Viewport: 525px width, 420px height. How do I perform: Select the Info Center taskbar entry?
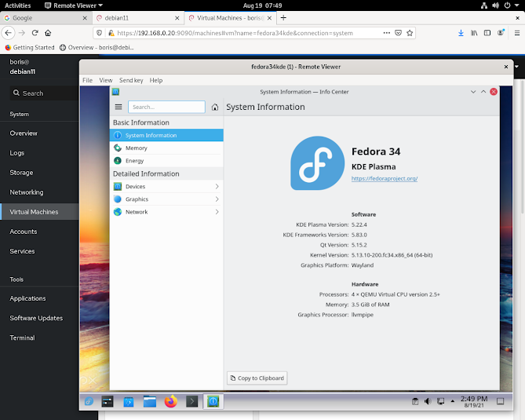click(213, 401)
